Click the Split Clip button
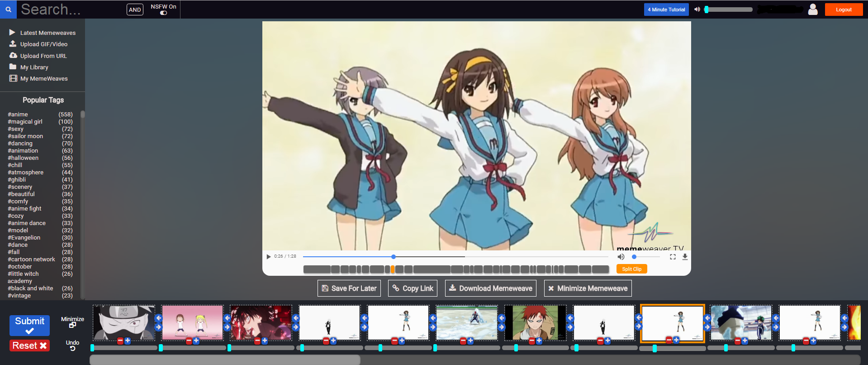Image resolution: width=868 pixels, height=365 pixels. [x=632, y=269]
